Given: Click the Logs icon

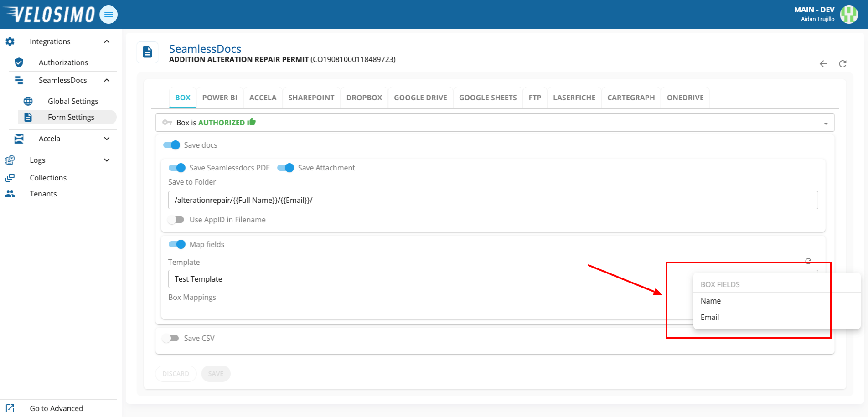Looking at the screenshot, I should pos(10,160).
